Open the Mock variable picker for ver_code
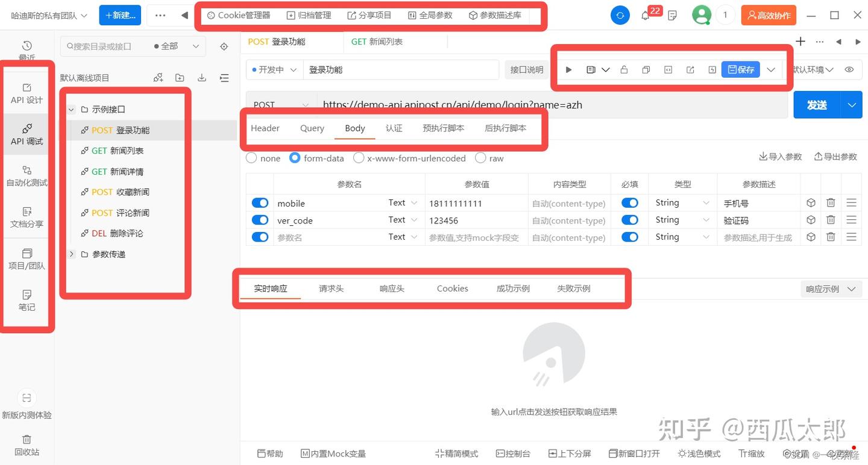The width and height of the screenshot is (868, 465). click(x=810, y=220)
